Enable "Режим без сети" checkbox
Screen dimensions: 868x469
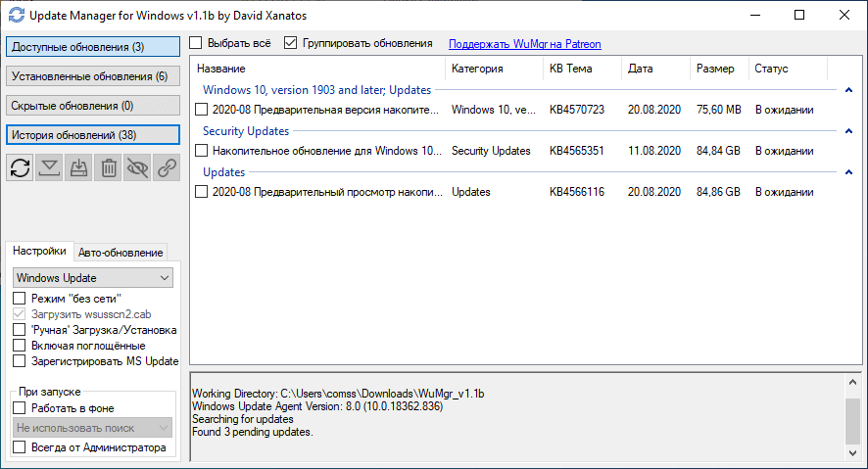(20, 298)
